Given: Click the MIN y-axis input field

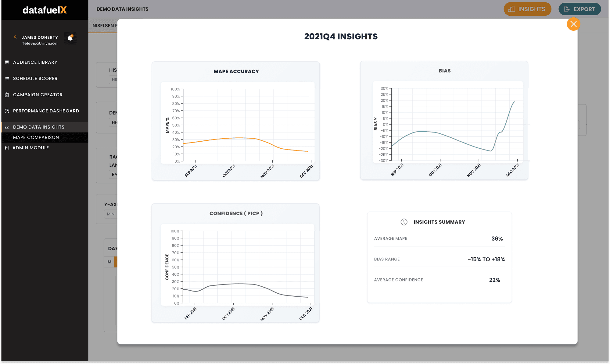Looking at the screenshot, I should pos(110,214).
